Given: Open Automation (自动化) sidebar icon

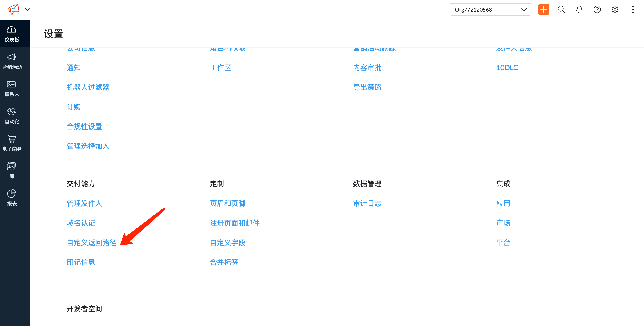Looking at the screenshot, I should tap(12, 115).
